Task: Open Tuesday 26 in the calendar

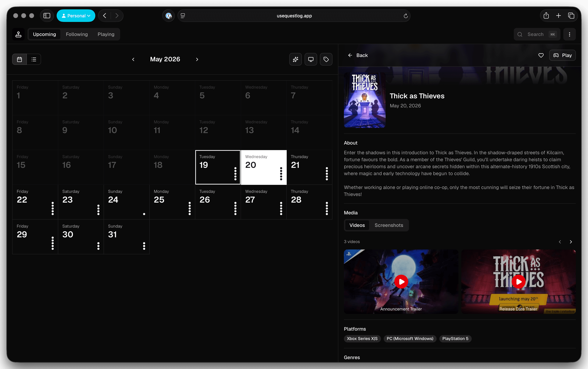Action: coord(218,202)
